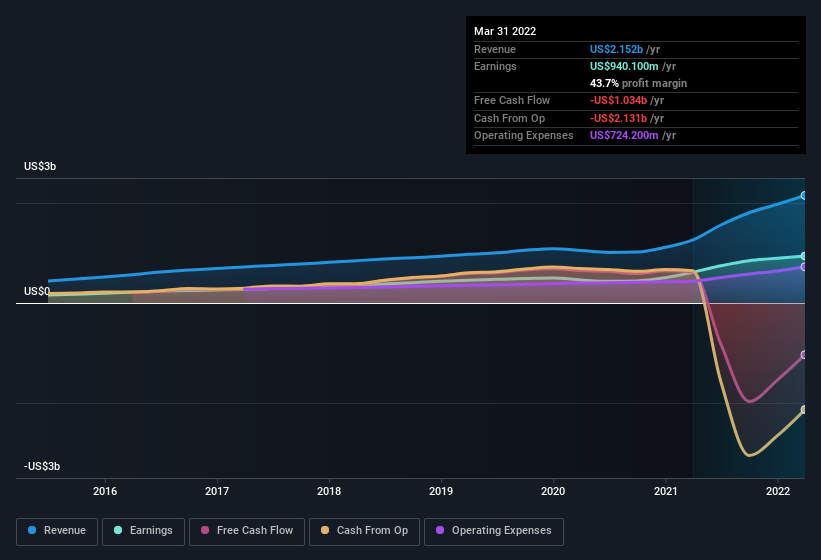Click the -US$2.131b cash from op value
The height and width of the screenshot is (560, 821).
point(618,118)
